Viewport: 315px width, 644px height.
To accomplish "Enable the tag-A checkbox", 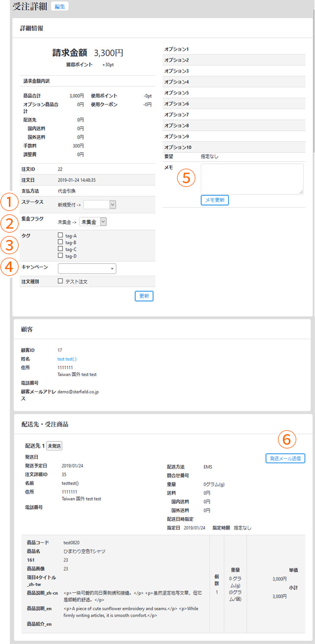I will (61, 235).
